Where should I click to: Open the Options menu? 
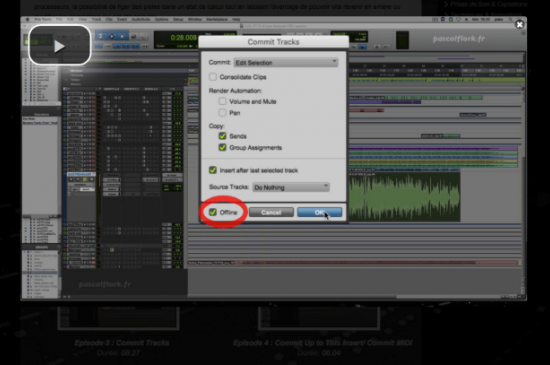(x=161, y=19)
